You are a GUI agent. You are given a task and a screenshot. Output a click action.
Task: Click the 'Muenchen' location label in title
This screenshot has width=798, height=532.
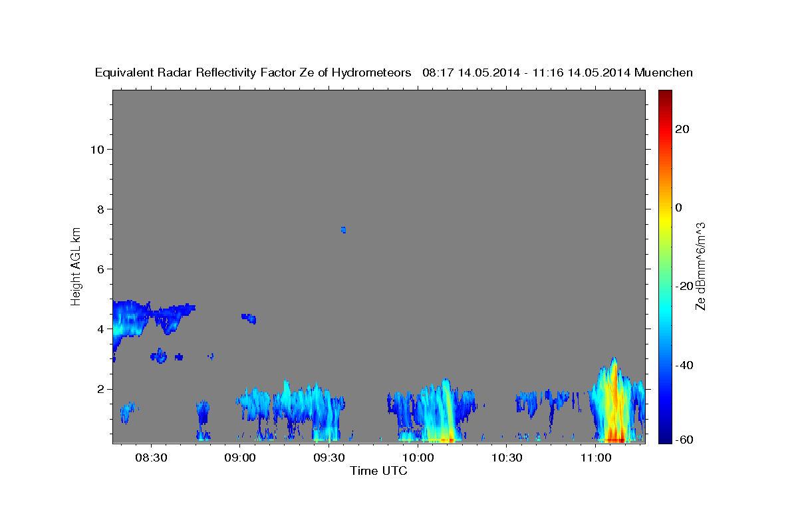664,72
